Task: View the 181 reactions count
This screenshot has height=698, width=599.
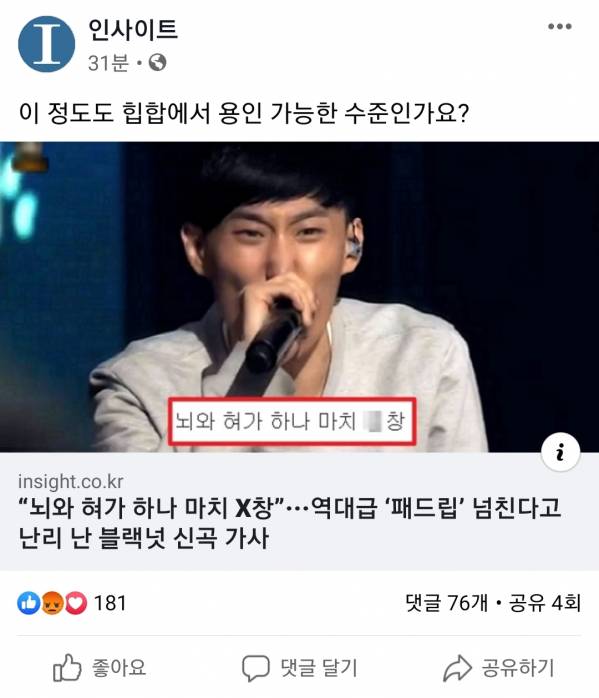Action: point(110,604)
